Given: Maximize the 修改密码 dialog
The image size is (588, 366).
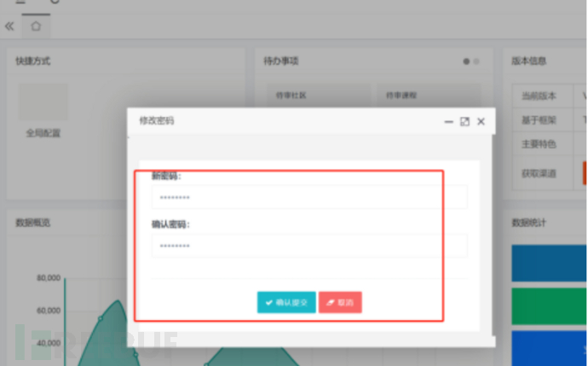Looking at the screenshot, I should click(464, 122).
